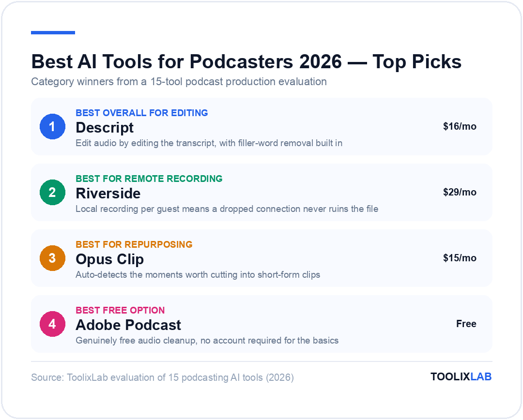Click Descript's description about editing the transcript
The height and width of the screenshot is (420, 523).
[x=209, y=143]
